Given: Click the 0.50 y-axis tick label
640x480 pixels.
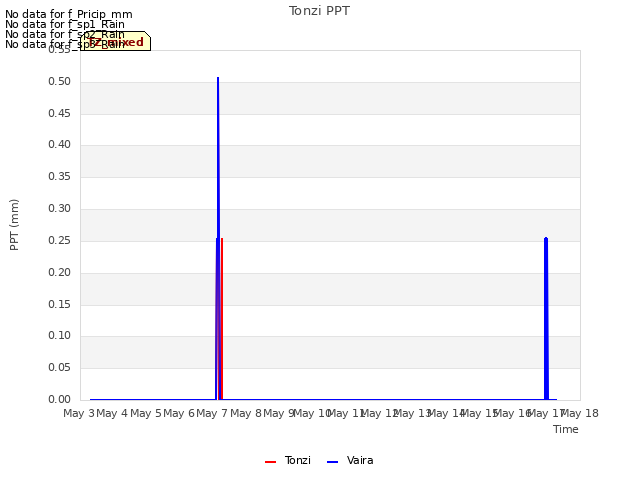Looking at the screenshot, I should (60, 82).
